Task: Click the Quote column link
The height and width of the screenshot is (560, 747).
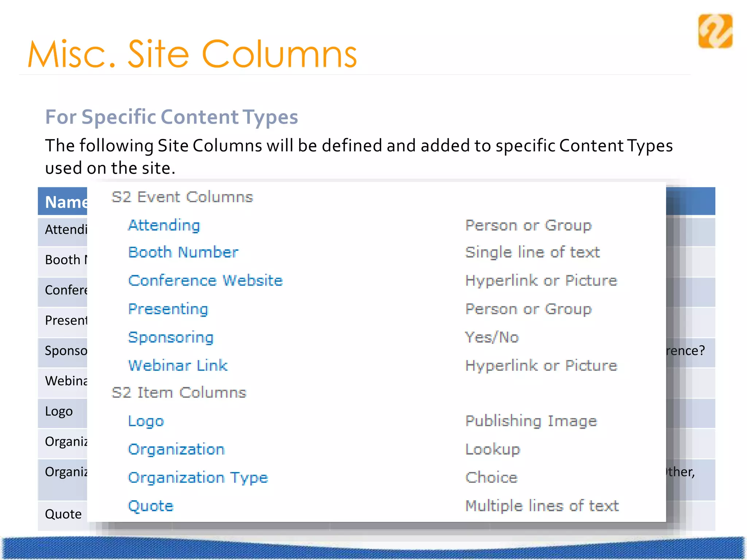Action: (x=151, y=506)
